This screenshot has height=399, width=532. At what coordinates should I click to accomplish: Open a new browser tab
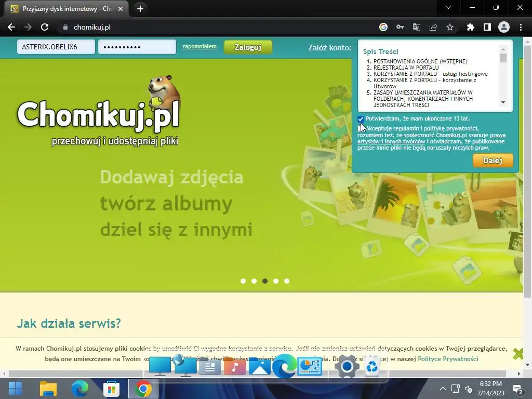pos(140,9)
